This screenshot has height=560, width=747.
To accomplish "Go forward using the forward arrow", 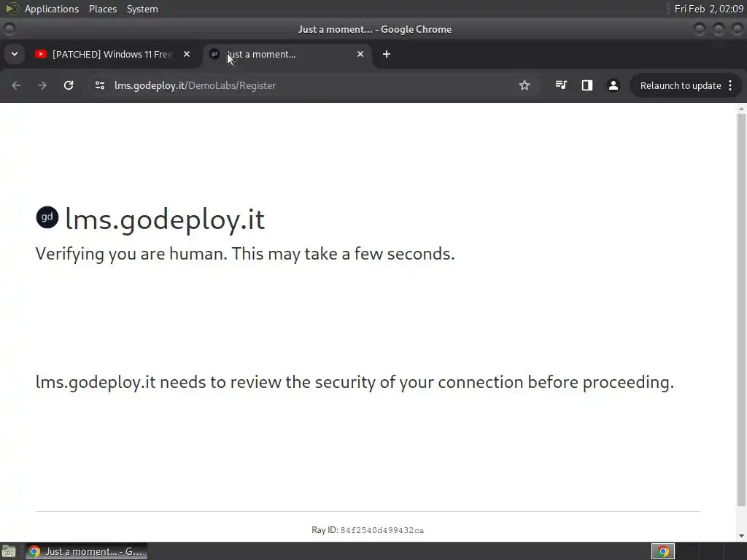I will [42, 85].
